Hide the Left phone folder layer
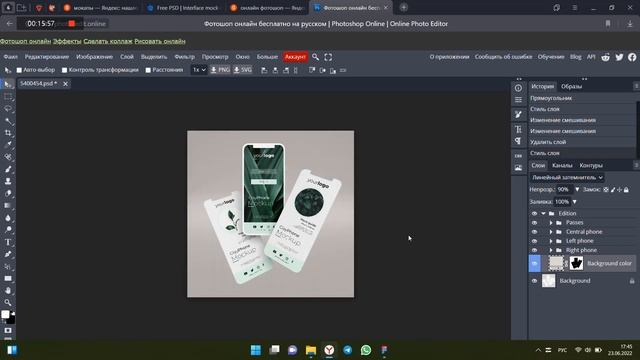This screenshot has width=640, height=360. pos(534,241)
